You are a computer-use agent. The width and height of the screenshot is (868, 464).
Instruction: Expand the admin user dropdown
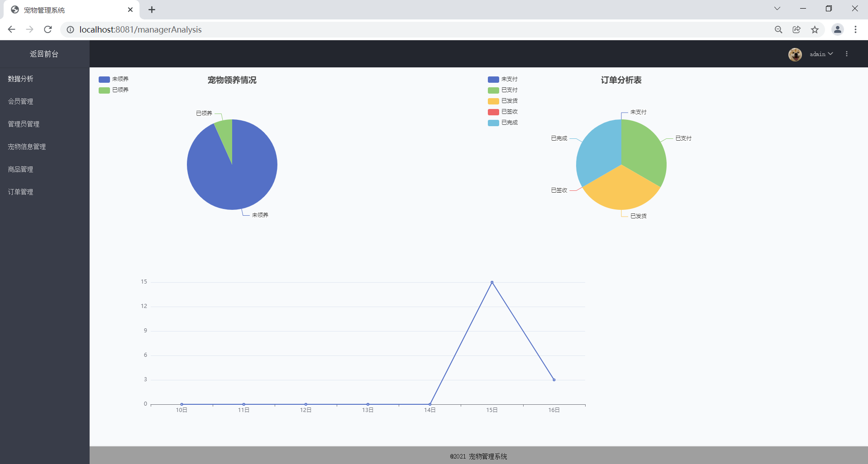pos(821,54)
